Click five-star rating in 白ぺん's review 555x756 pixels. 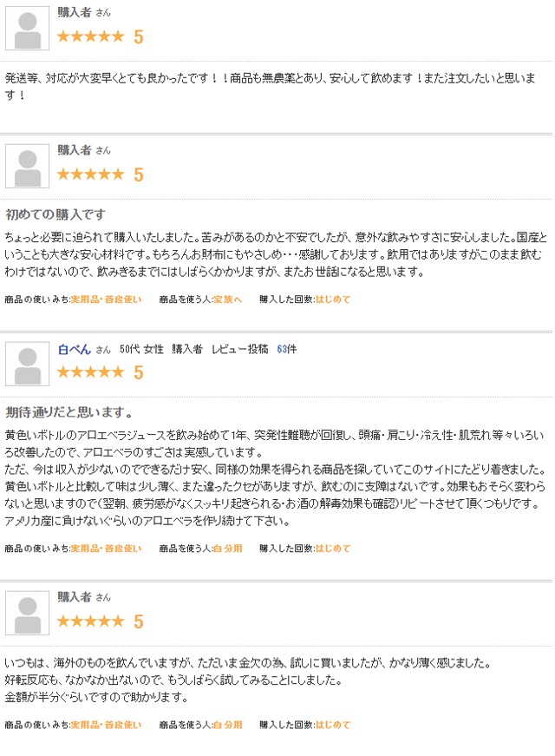pos(90,372)
